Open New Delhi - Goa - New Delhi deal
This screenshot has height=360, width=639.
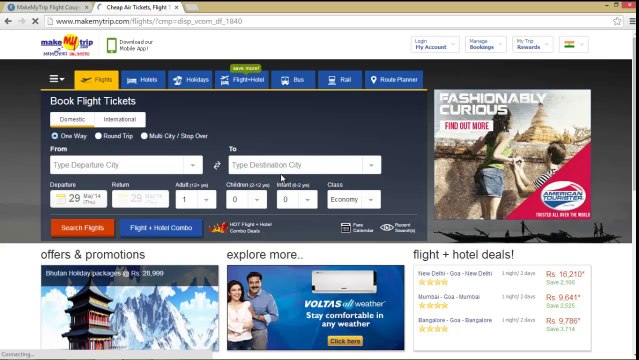tap(455, 274)
